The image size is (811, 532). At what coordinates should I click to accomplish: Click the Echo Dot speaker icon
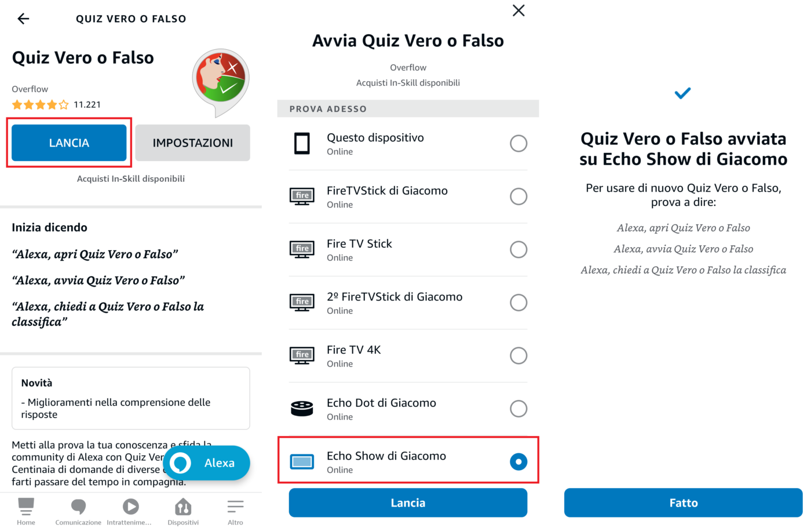pos(302,409)
